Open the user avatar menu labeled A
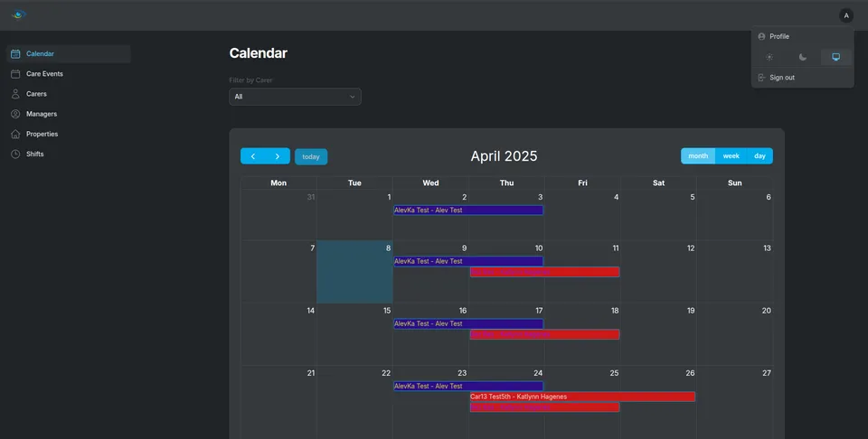The image size is (868, 439). click(846, 15)
